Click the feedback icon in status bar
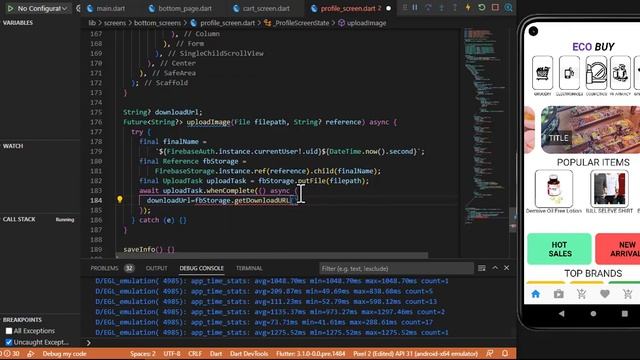Viewport: 640px width, 360px height. 490,353
